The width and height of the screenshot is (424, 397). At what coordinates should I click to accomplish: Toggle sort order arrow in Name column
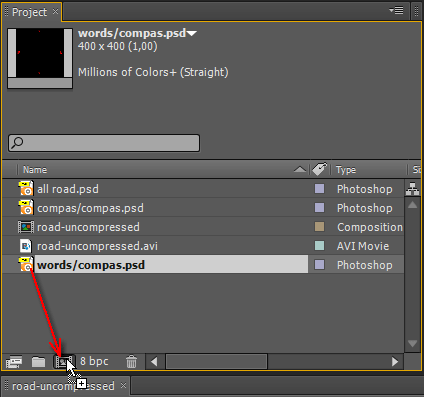300,170
